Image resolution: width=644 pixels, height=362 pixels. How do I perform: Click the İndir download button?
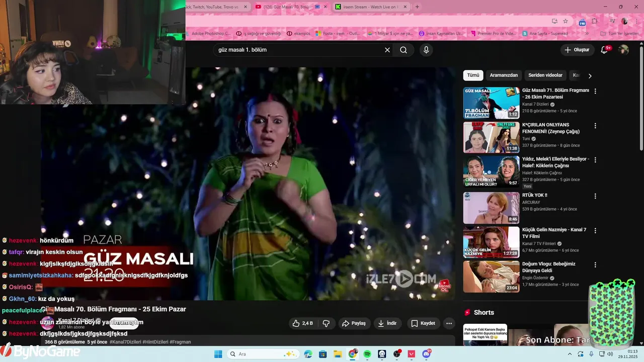pyautogui.click(x=387, y=323)
